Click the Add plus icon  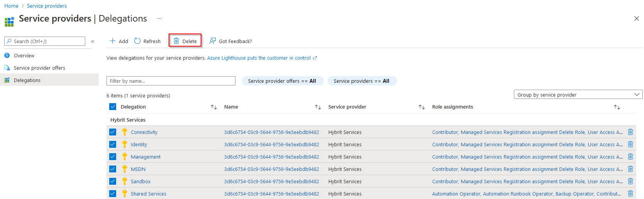click(113, 41)
